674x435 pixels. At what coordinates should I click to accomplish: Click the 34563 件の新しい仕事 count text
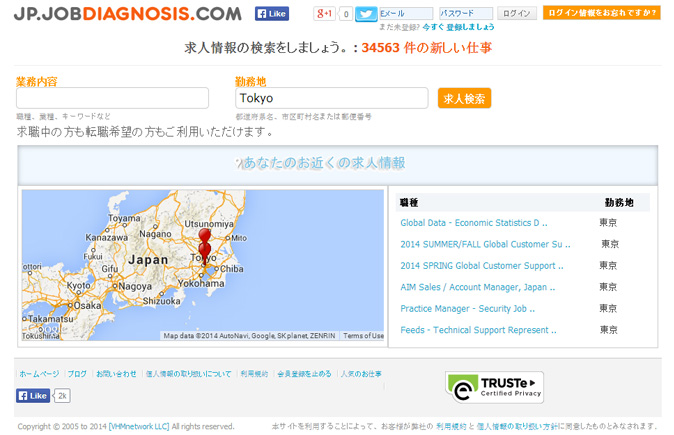click(x=426, y=47)
